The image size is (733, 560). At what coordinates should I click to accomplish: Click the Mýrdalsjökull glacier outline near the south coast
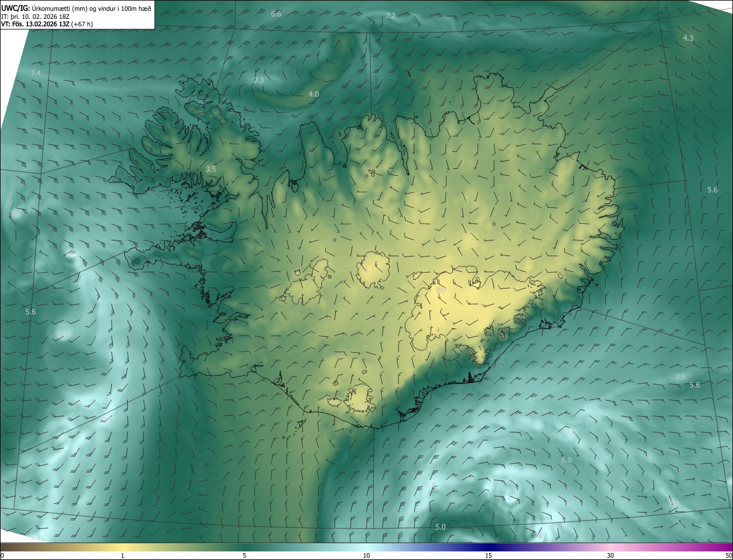click(x=361, y=398)
